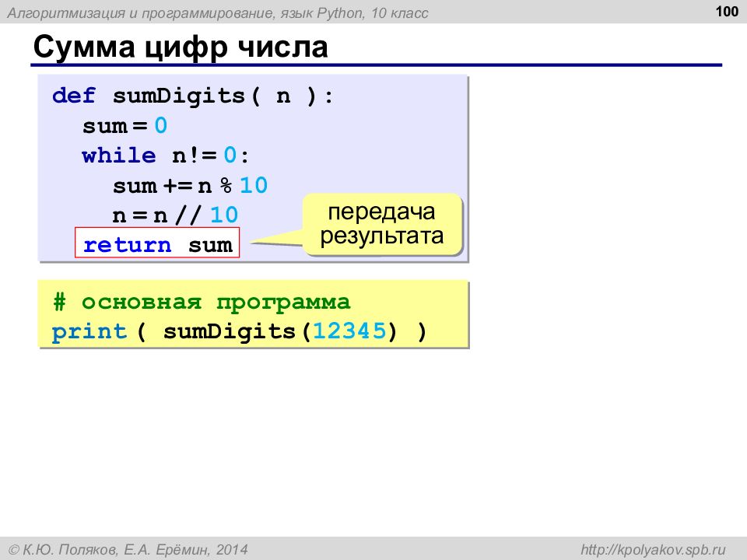Click the slide number 100
Viewport: 747px width, 560px height.
point(727,11)
